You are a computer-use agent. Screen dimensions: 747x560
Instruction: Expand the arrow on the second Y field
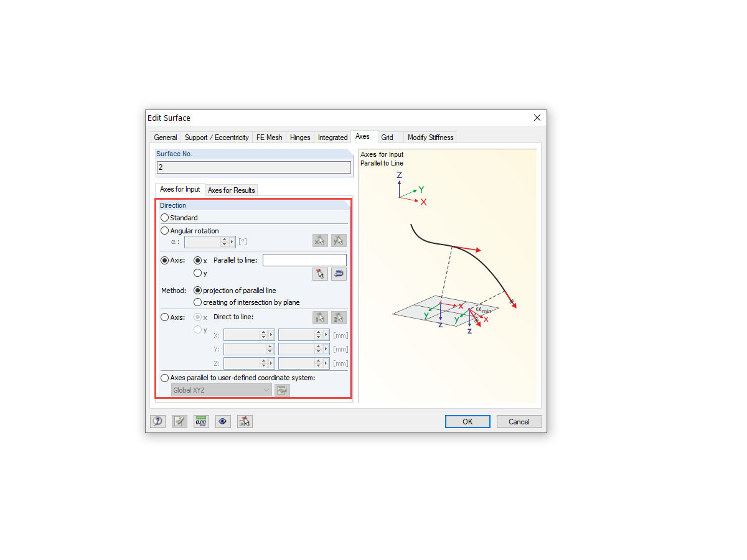point(326,349)
